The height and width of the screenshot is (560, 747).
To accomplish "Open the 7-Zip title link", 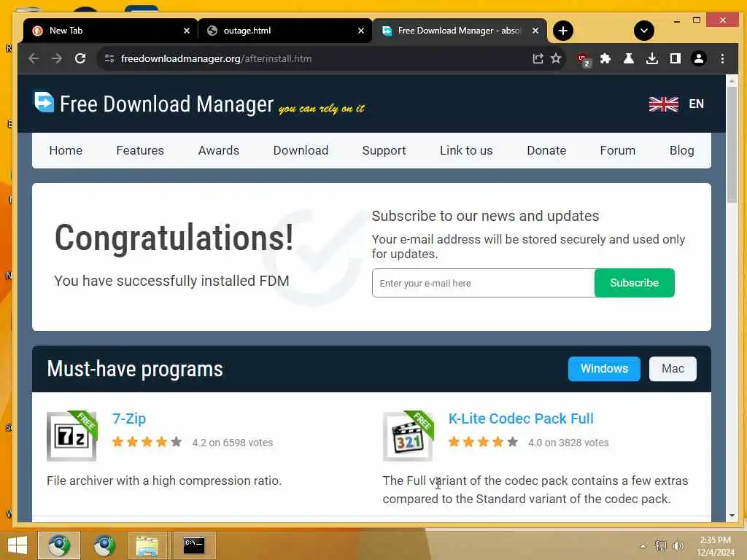I will click(129, 419).
